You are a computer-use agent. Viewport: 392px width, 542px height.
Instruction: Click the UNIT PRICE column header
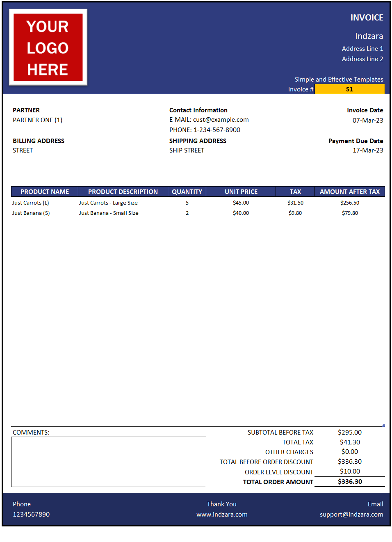click(x=241, y=191)
